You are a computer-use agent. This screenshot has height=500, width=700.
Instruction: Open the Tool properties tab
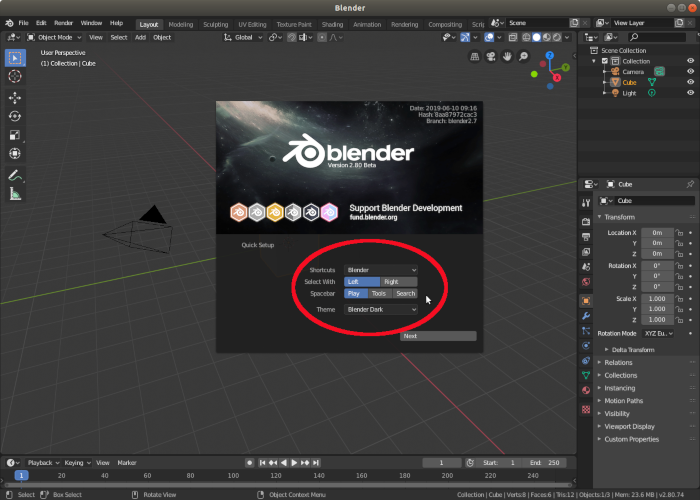[x=586, y=203]
